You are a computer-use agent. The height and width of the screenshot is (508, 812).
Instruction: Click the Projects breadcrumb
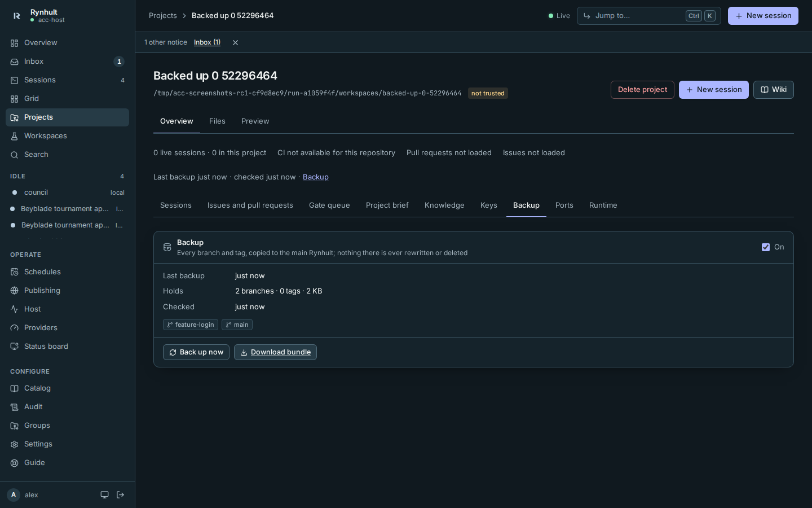[163, 16]
